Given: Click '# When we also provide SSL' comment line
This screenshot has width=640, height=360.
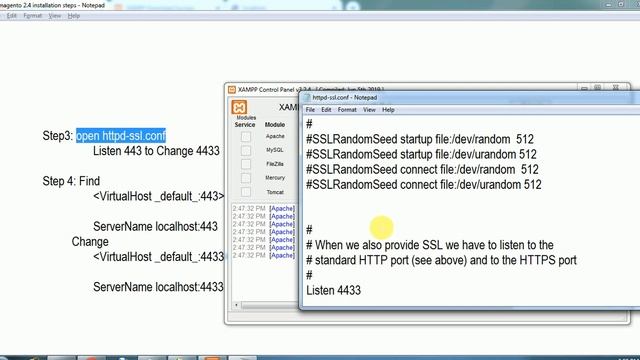Looking at the screenshot, I should tap(430, 245).
